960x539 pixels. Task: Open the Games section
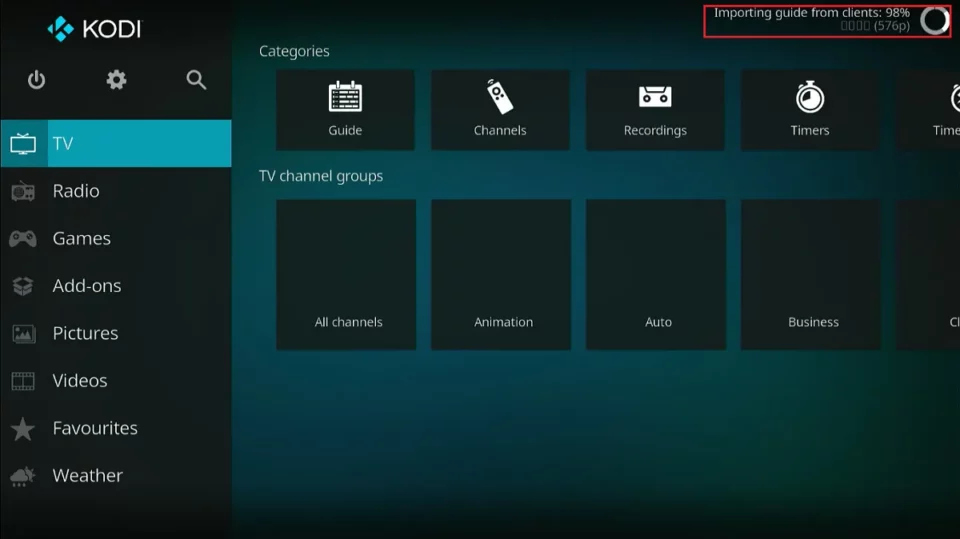[116, 238]
